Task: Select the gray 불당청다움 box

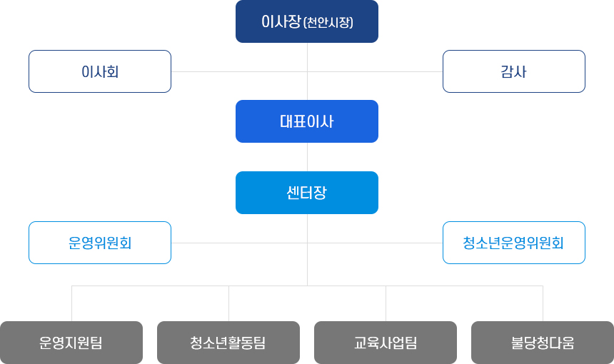Action: point(543,343)
